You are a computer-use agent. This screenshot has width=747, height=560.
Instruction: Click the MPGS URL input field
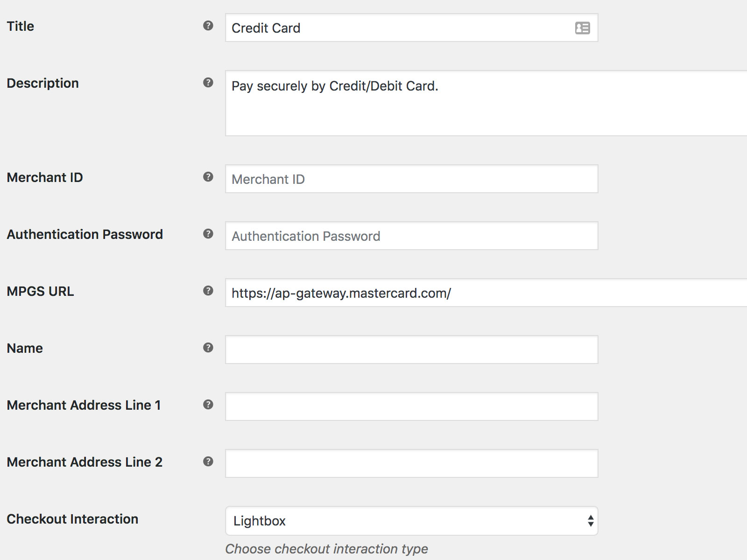(x=486, y=293)
